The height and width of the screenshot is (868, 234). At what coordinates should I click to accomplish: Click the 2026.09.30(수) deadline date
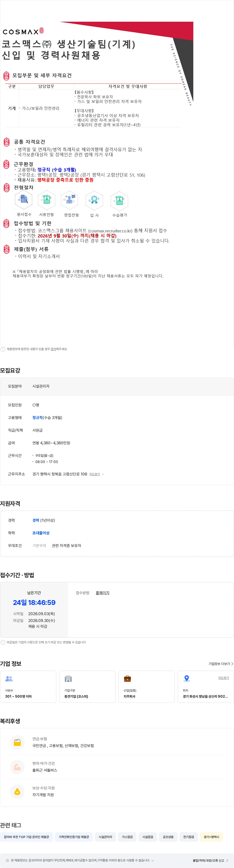pyautogui.click(x=41, y=620)
